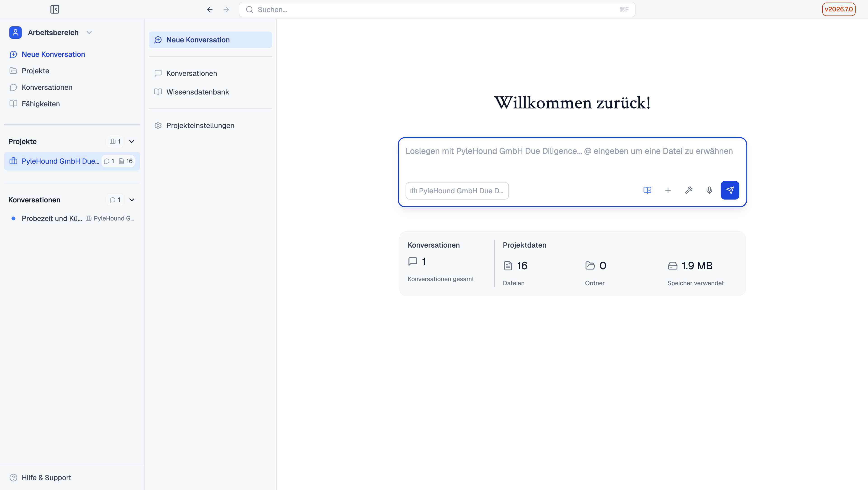Screen dimensions: 868x490
Task: Click the conversation count on PyleHound project row
Action: [x=109, y=161]
